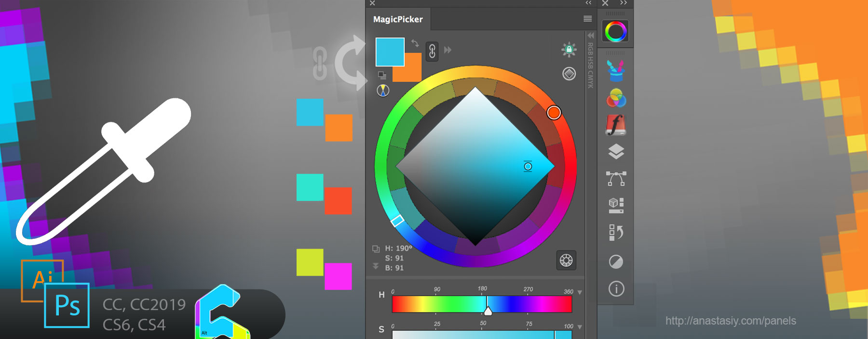Open the Info panel icon

(x=616, y=289)
